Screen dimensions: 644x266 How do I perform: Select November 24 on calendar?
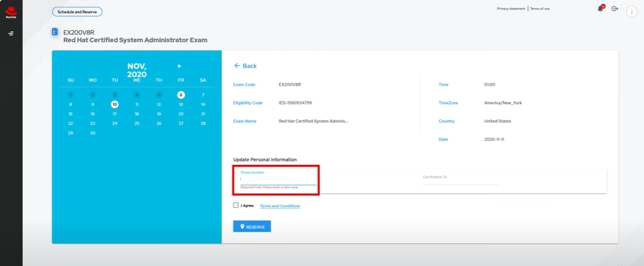click(114, 123)
